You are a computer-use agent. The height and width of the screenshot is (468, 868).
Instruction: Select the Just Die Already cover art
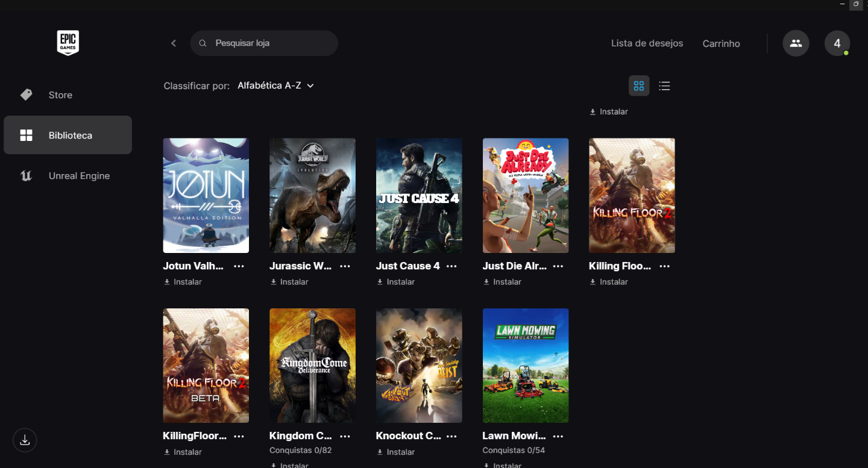[526, 196]
